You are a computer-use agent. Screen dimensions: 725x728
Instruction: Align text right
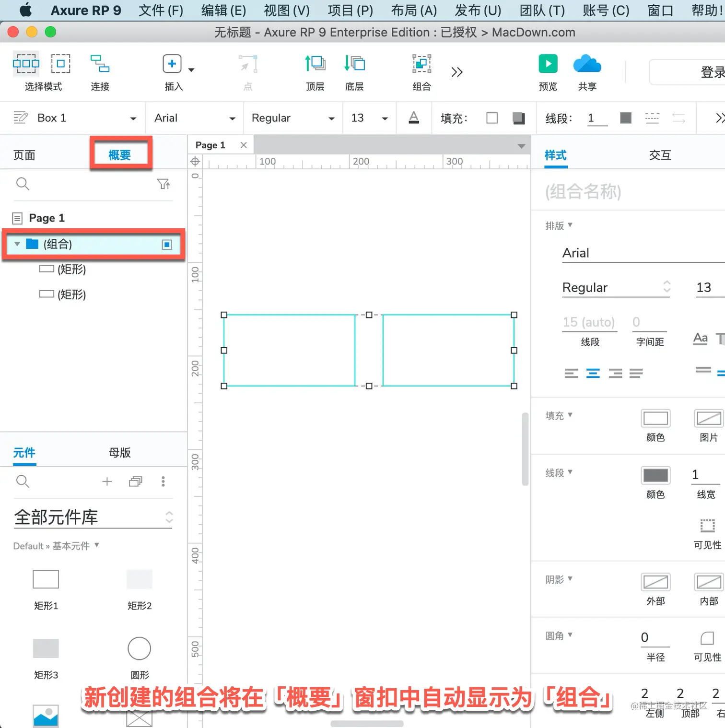click(x=615, y=373)
